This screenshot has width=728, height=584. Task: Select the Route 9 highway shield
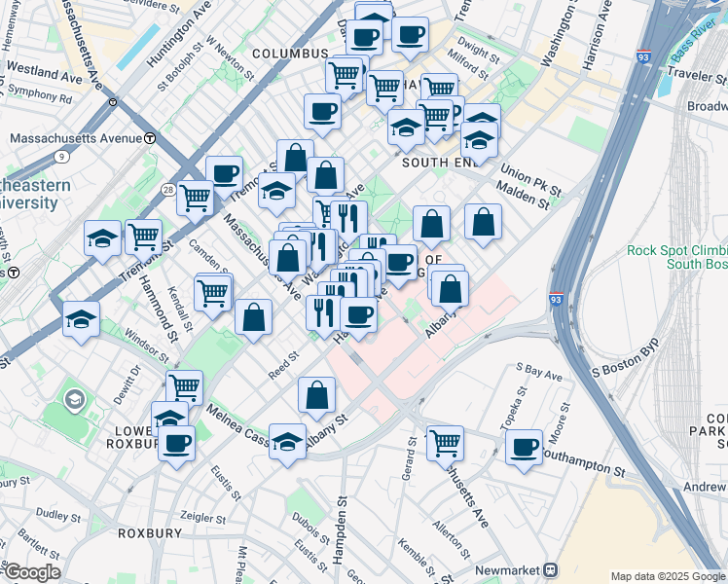coord(61,155)
